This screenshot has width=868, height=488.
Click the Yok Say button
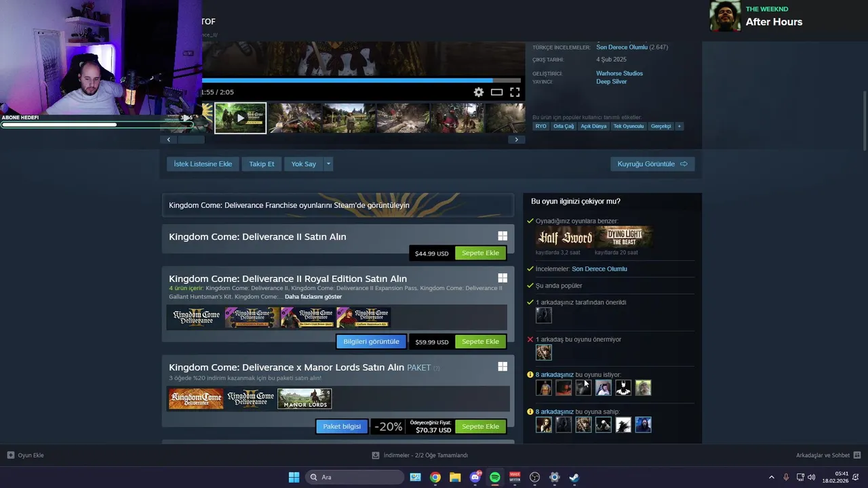pos(304,164)
